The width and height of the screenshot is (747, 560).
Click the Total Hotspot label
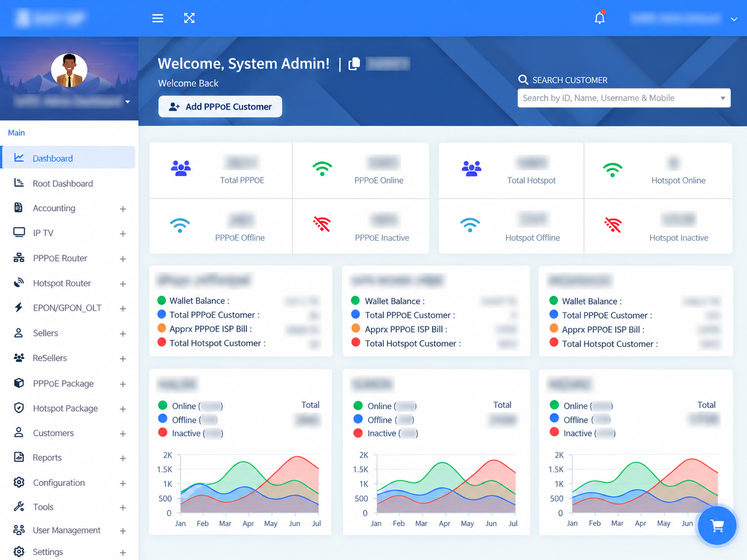point(531,180)
